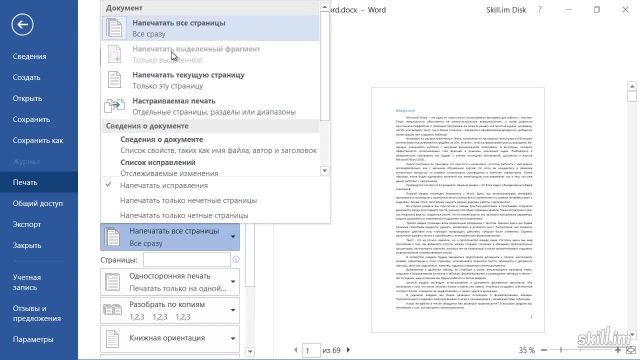Choose Сохранить in the sidebar
Image resolution: width=640 pixels, height=360 pixels.
coord(31,119)
